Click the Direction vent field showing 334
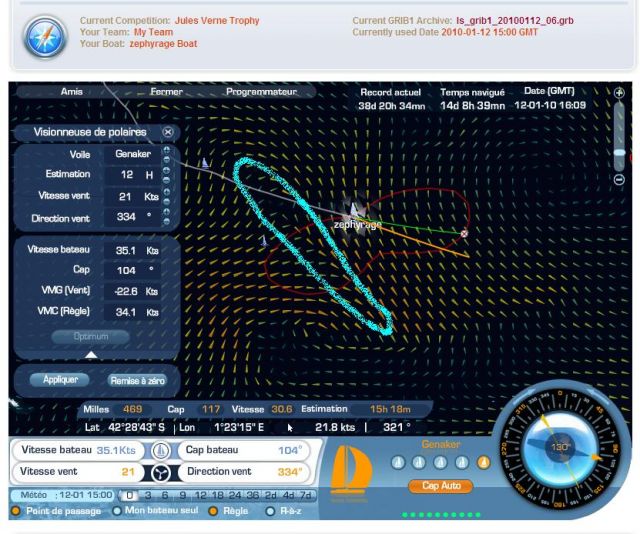This screenshot has height=534, width=640. tap(133, 217)
